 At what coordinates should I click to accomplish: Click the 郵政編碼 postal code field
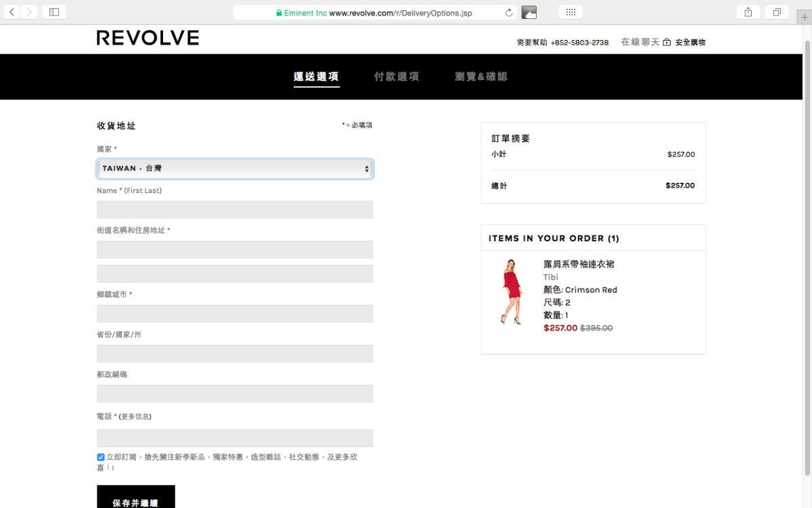point(235,394)
